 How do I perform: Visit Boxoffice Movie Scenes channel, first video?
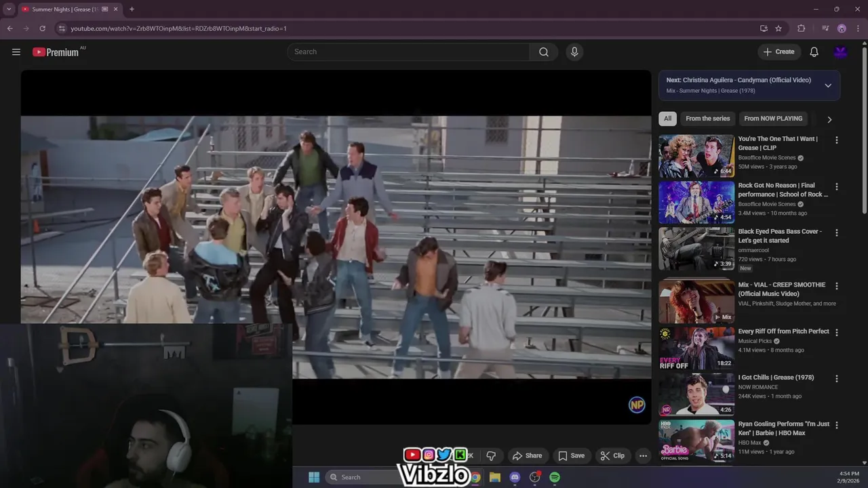coord(767,158)
